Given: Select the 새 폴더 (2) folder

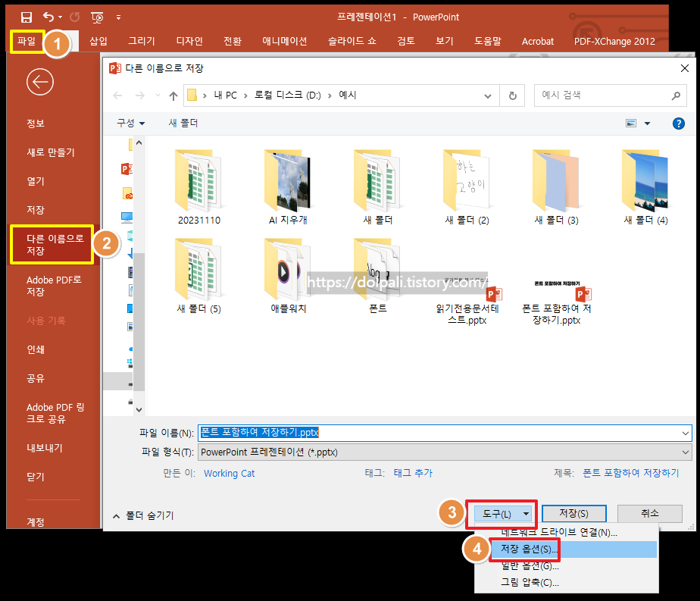Looking at the screenshot, I should click(x=467, y=187).
